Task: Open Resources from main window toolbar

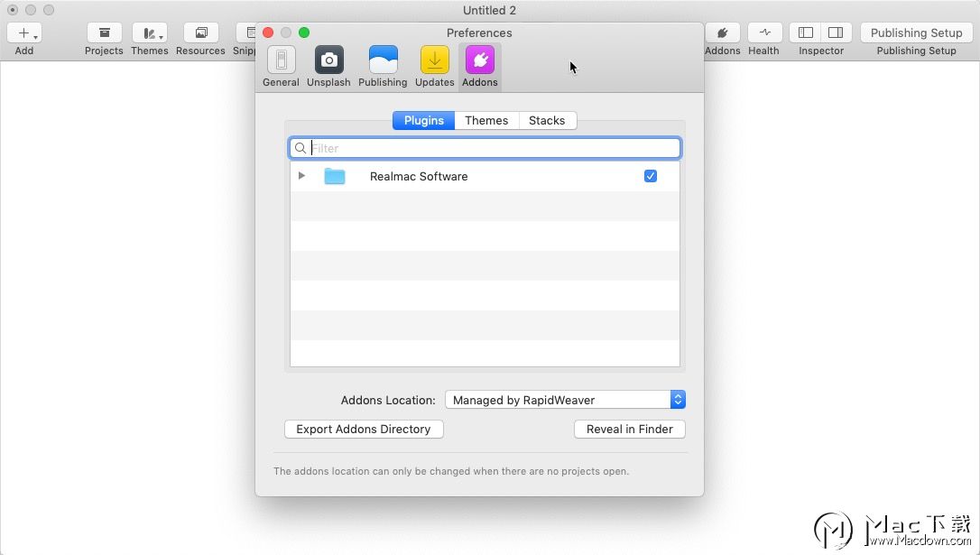Action: (x=200, y=33)
